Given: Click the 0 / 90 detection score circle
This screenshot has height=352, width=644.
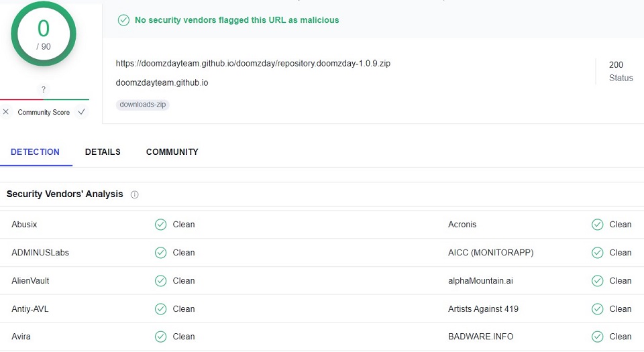Looking at the screenshot, I should click(44, 34).
